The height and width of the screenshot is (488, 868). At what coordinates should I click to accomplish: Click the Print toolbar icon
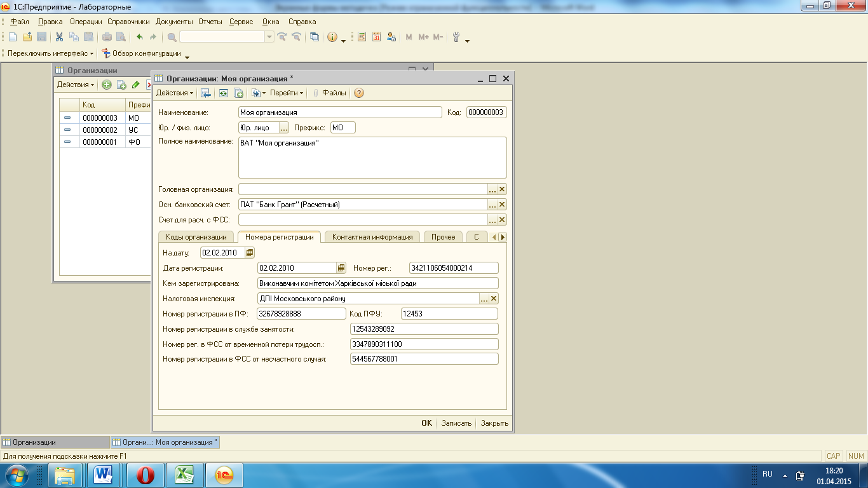point(107,37)
